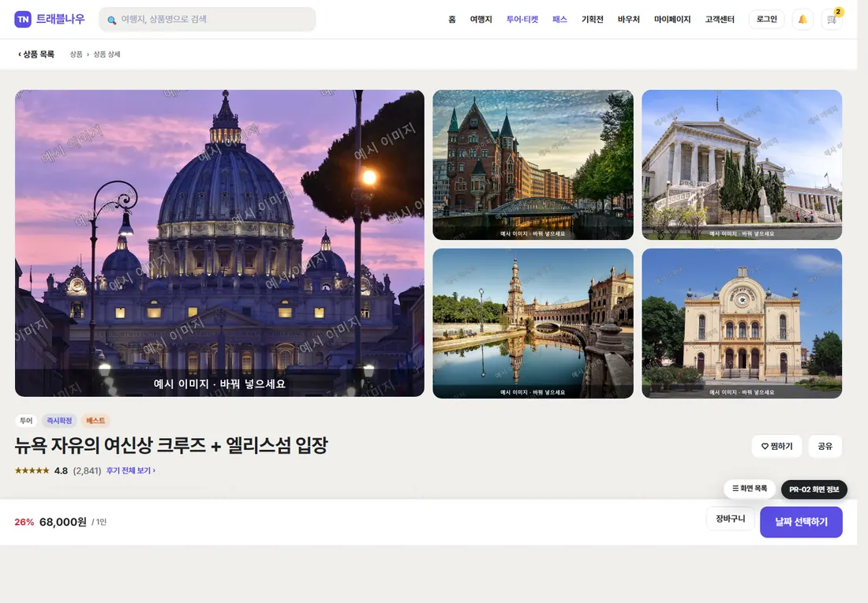Click the PR-02 화면 정보 badge
Screen dimensions: 868x603
814,489
